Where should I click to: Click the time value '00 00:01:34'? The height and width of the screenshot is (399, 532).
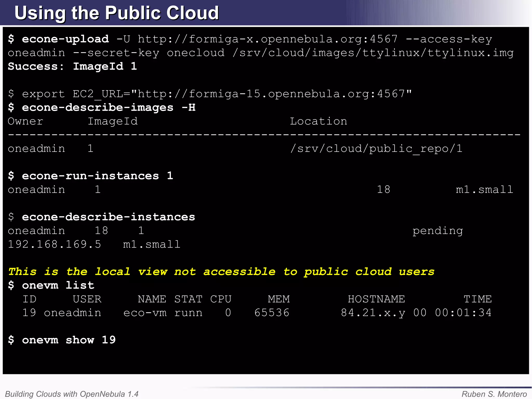click(453, 313)
